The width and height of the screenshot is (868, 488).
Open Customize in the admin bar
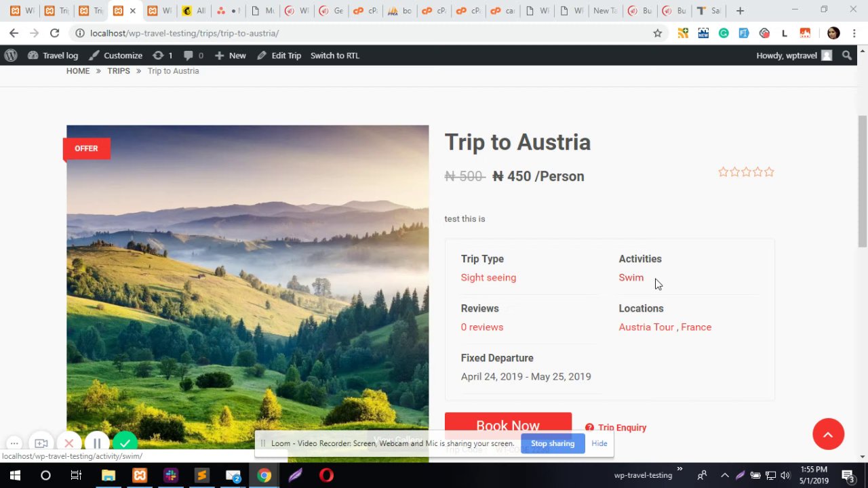coord(115,56)
